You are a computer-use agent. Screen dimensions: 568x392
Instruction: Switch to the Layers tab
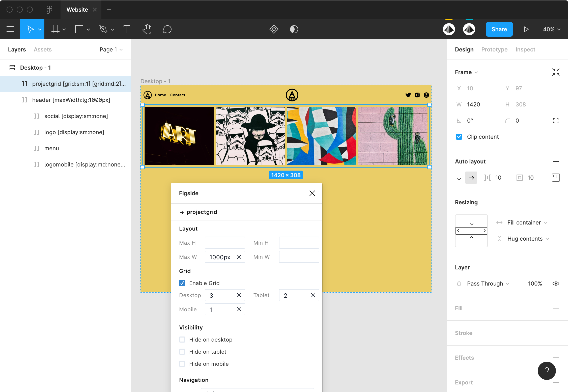click(x=17, y=49)
